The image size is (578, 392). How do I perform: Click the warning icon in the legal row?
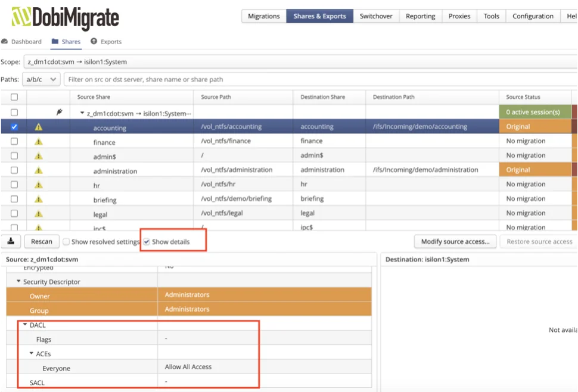(39, 214)
